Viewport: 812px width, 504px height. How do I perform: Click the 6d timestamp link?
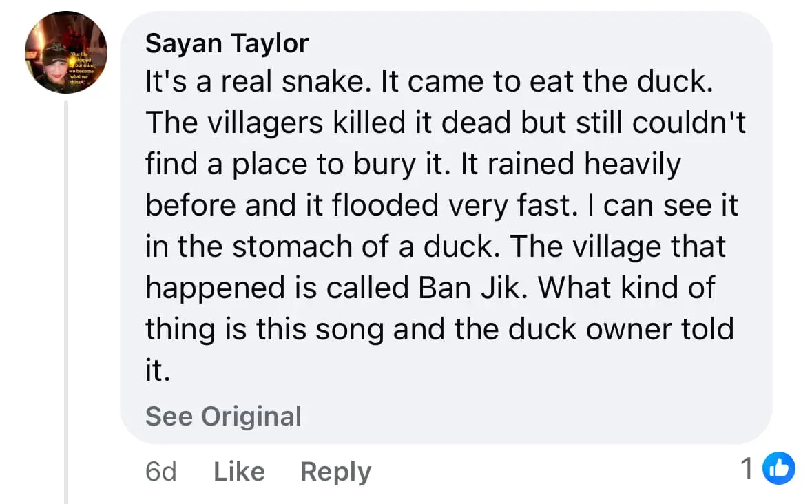click(x=161, y=471)
